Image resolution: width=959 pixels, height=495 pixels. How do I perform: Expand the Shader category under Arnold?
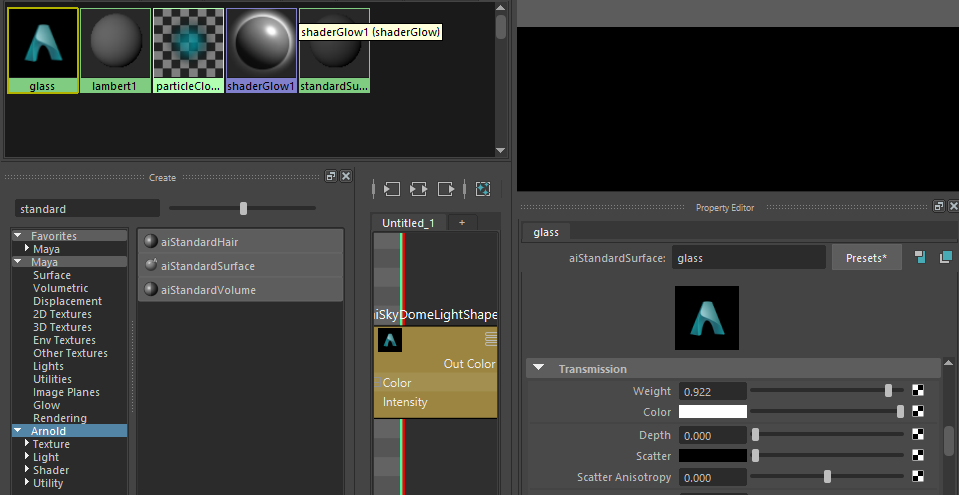coord(26,470)
